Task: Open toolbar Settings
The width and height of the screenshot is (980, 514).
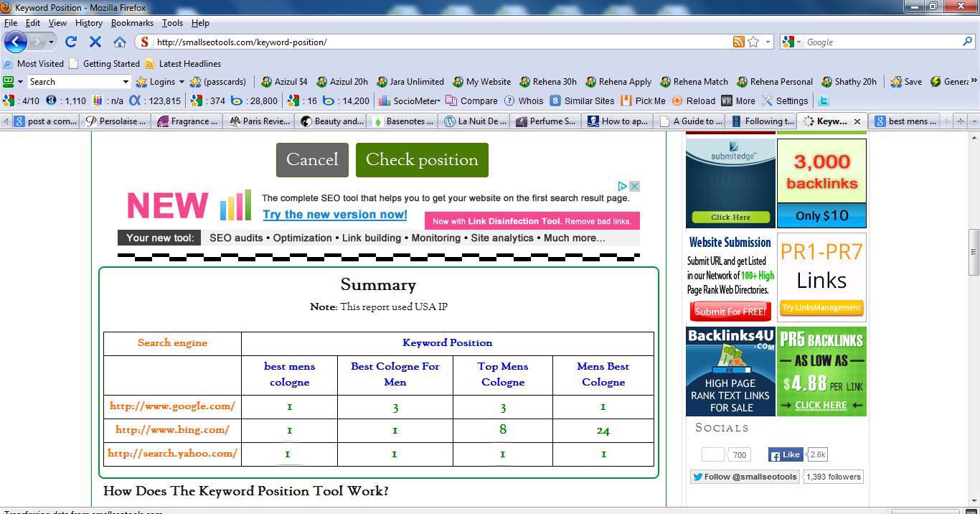Action: tap(784, 101)
